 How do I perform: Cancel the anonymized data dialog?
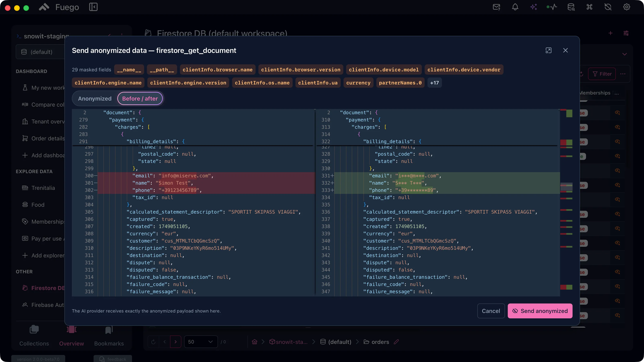click(491, 311)
